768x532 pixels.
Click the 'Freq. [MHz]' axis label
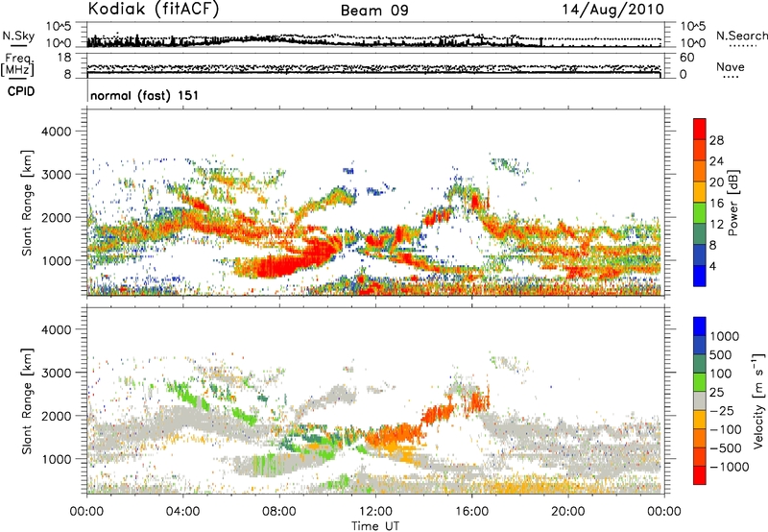17,65
